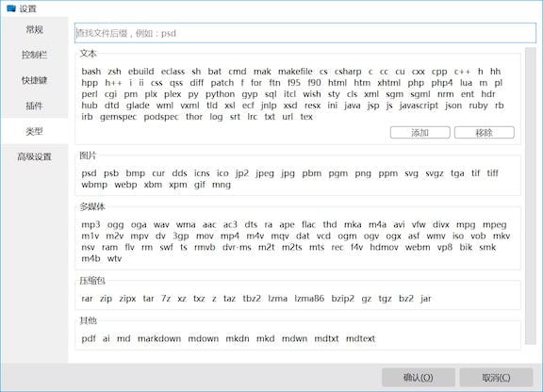Select the rar extension in archive group
This screenshot has width=543, height=392.
coord(87,299)
